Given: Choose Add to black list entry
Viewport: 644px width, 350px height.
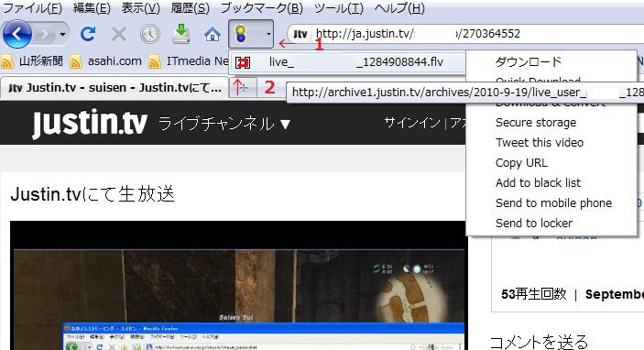Looking at the screenshot, I should coord(538,183).
